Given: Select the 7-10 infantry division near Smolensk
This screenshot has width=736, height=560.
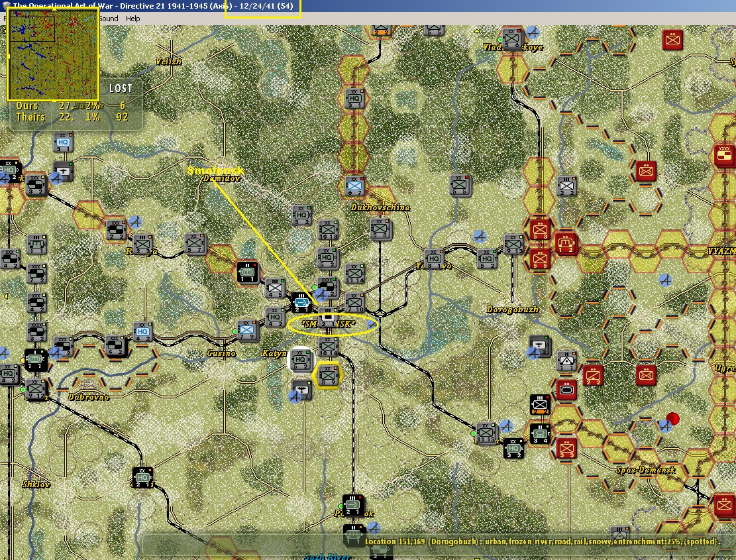Looking at the screenshot, I should click(x=355, y=302).
